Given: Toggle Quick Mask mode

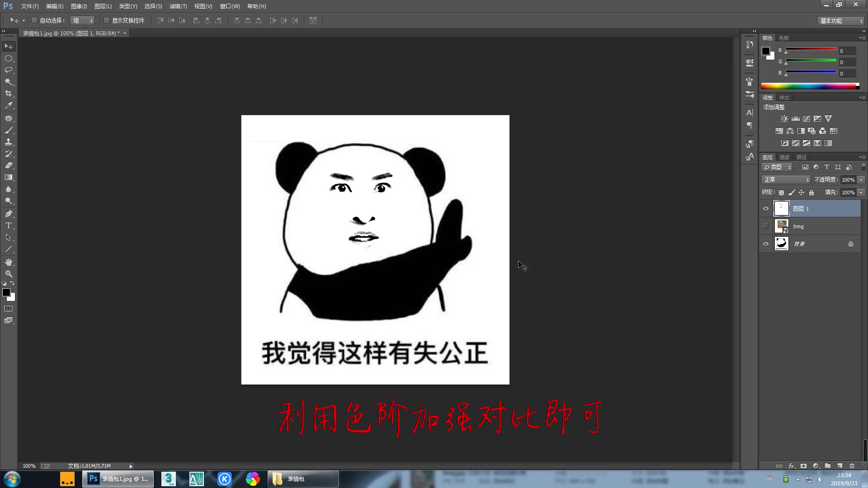Looking at the screenshot, I should click(x=9, y=309).
